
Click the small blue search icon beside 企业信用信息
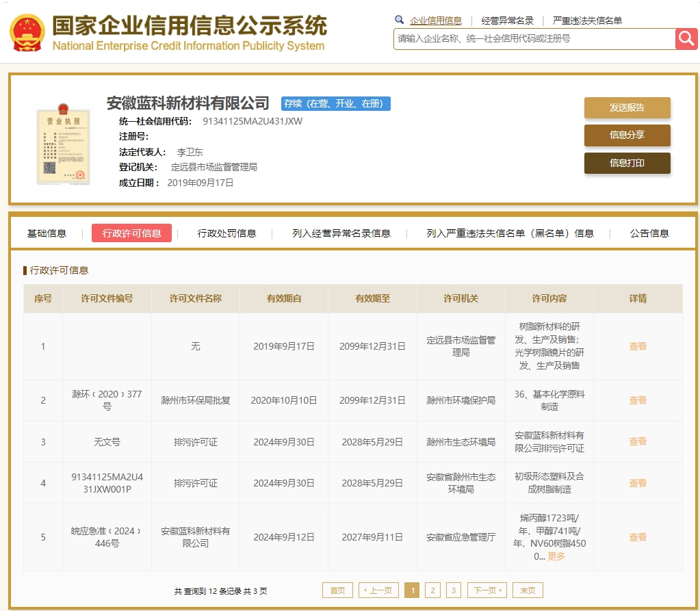pyautogui.click(x=399, y=20)
